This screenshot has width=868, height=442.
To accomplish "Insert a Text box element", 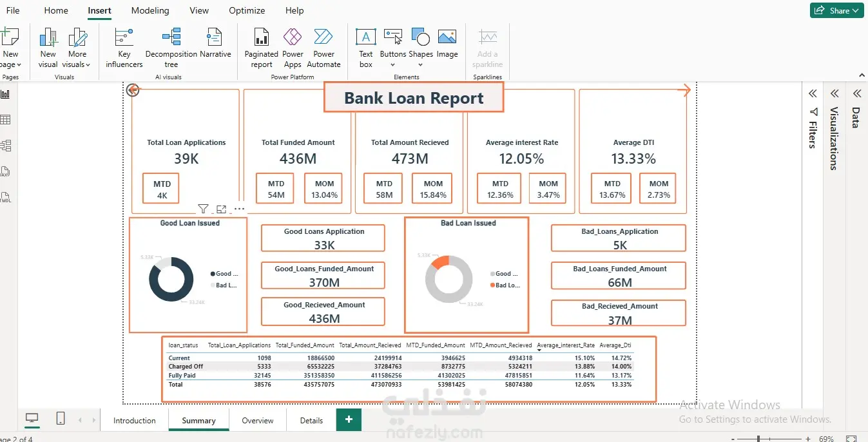I will click(x=365, y=47).
